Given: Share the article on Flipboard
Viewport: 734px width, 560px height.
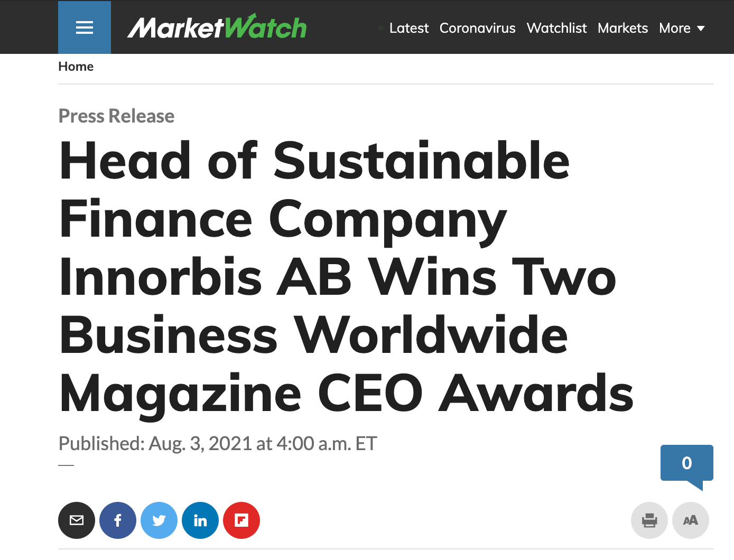Looking at the screenshot, I should 241,520.
